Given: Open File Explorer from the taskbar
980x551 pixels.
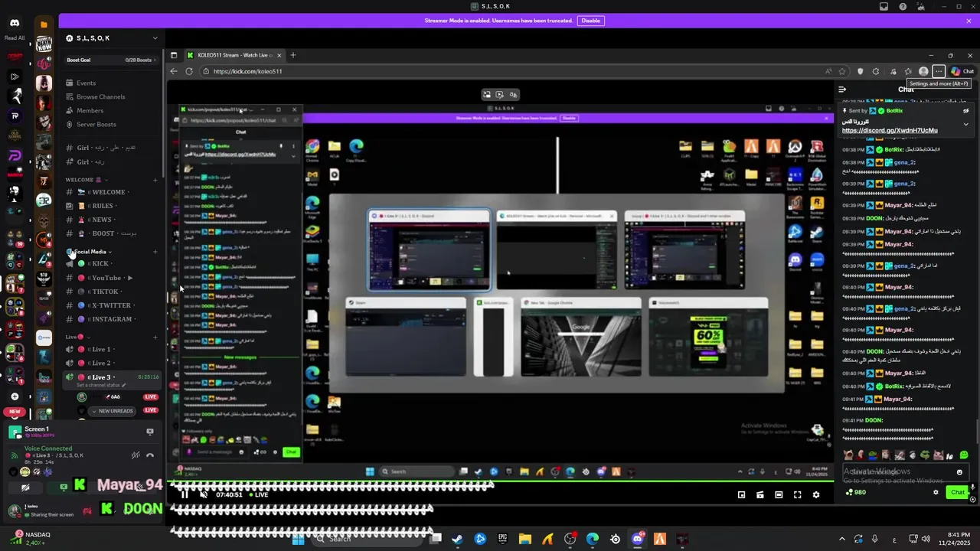Looking at the screenshot, I should (x=525, y=539).
